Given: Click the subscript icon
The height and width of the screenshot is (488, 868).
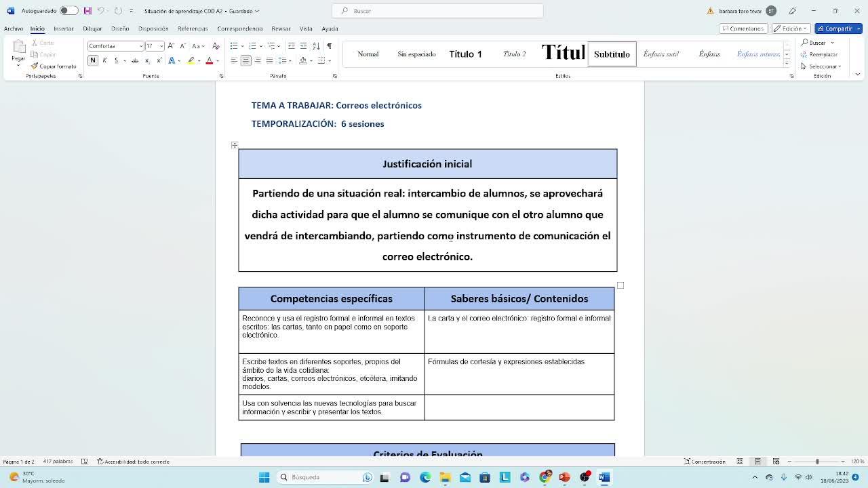Looking at the screenshot, I should 147,60.
